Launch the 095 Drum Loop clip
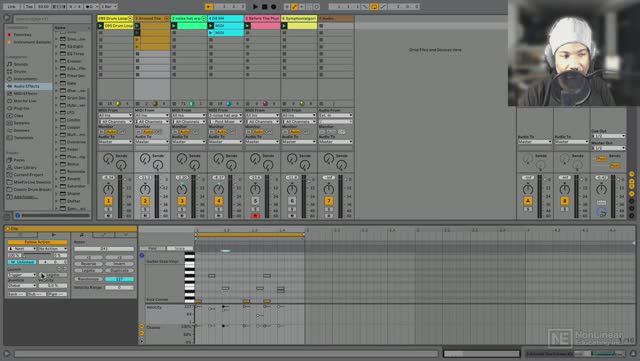The width and height of the screenshot is (640, 361). (x=100, y=26)
